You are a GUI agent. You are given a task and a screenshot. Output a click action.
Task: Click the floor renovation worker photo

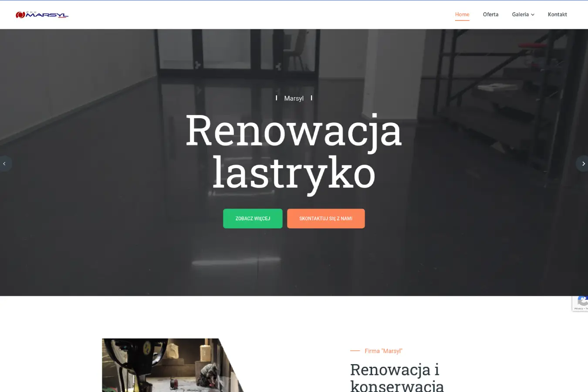point(172,365)
